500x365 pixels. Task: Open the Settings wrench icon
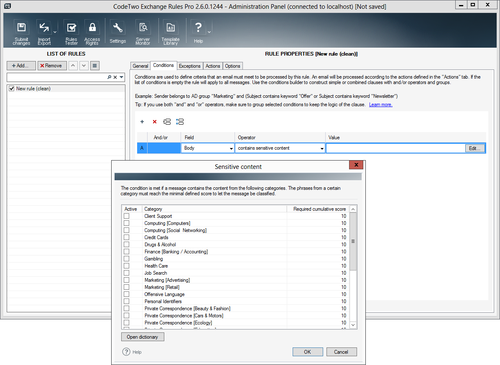(x=118, y=32)
